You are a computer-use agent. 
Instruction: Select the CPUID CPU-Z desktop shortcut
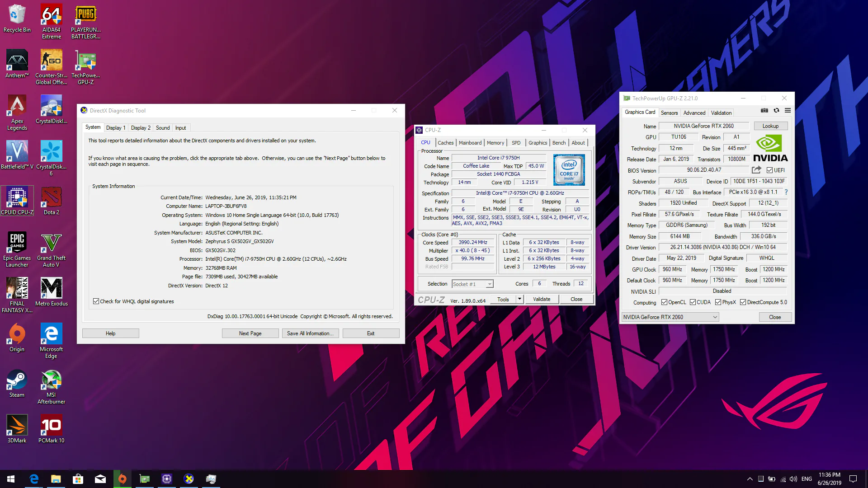coord(17,201)
